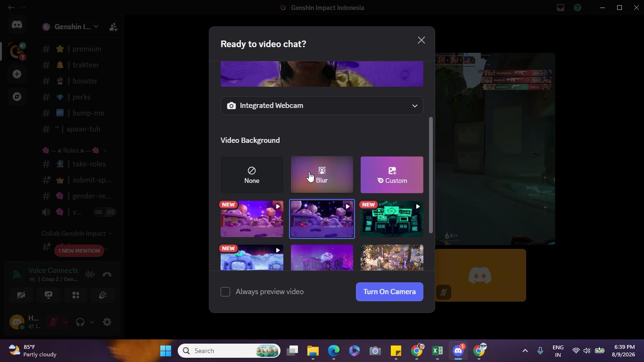The height and width of the screenshot is (362, 644).
Task: Open the premium channel
Action: tap(79, 49)
